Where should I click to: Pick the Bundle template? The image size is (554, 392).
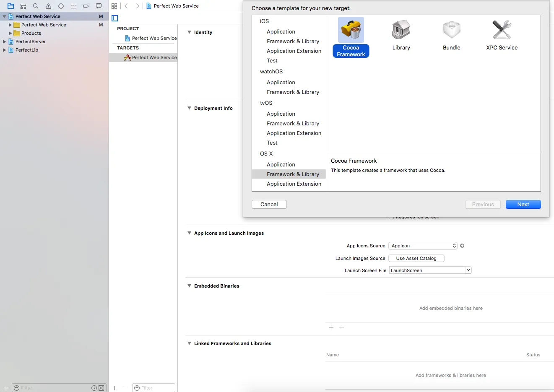[452, 35]
